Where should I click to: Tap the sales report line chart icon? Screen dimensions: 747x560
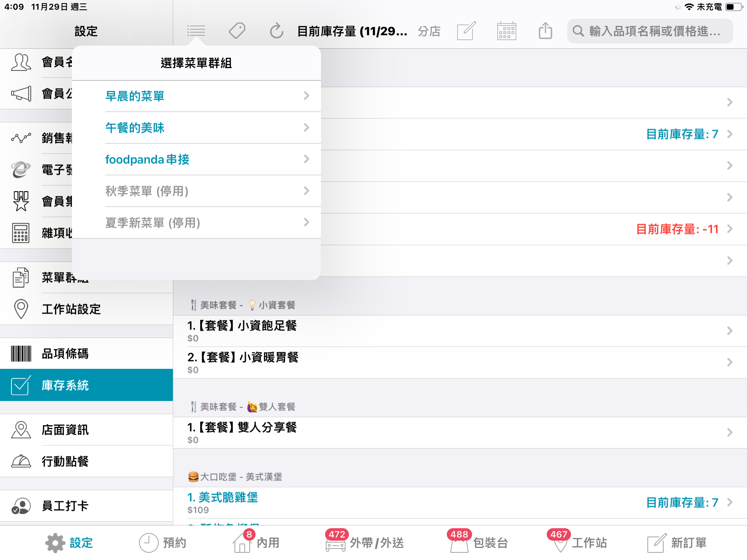pyautogui.click(x=21, y=138)
